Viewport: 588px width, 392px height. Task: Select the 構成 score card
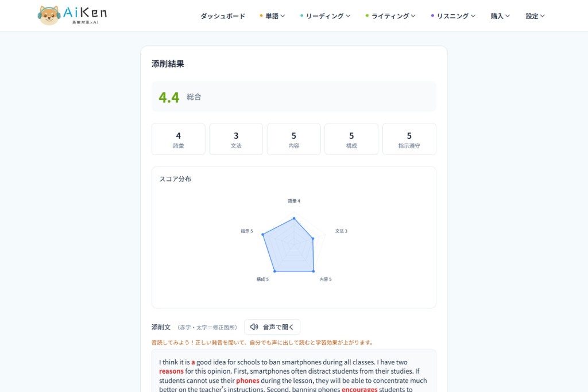pos(351,139)
